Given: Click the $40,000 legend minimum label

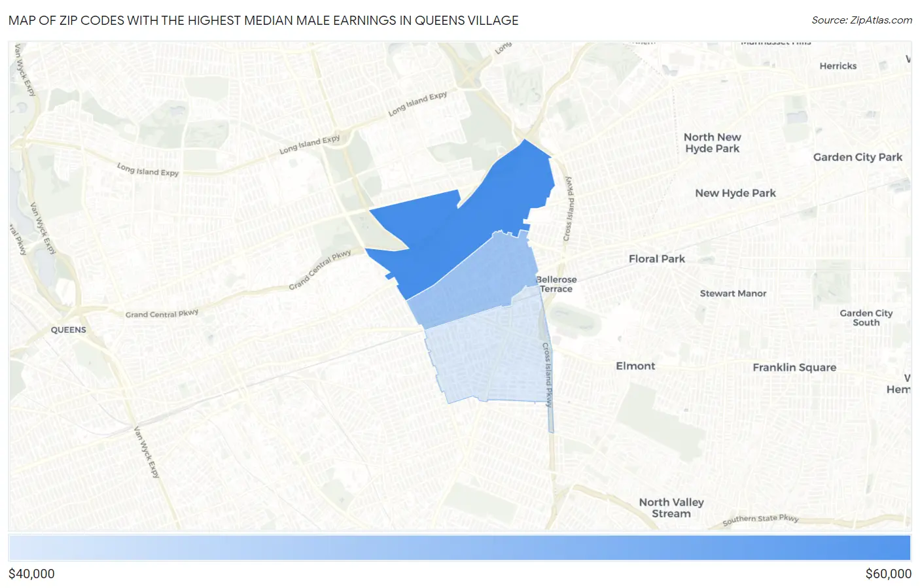Looking at the screenshot, I should click(x=31, y=574).
